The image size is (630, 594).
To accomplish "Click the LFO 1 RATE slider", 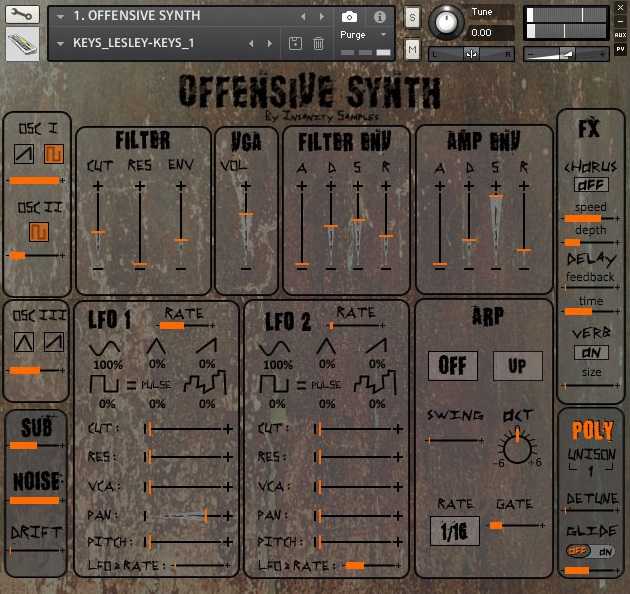I will pos(186,326).
